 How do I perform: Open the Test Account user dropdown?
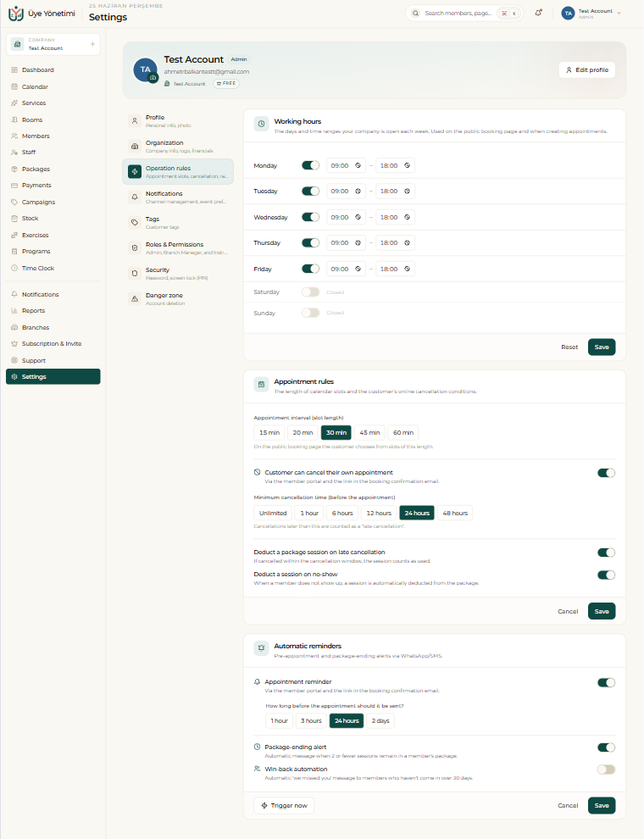click(x=591, y=14)
